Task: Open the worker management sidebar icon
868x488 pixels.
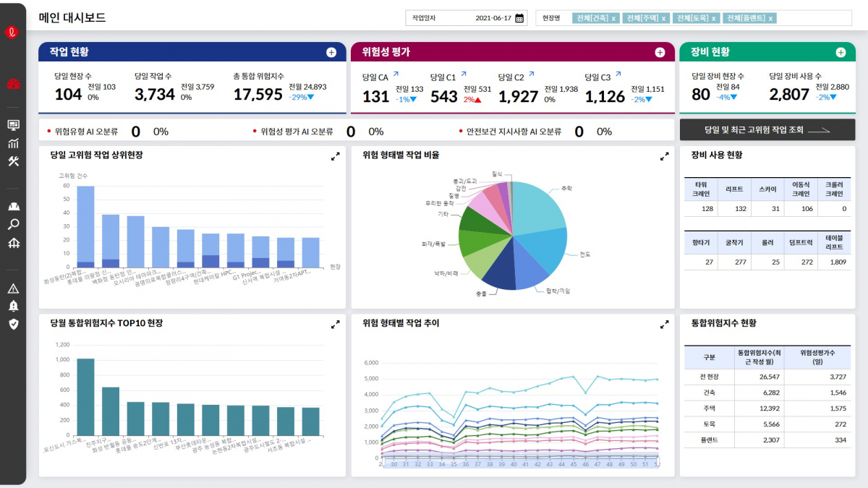Action: (12, 206)
